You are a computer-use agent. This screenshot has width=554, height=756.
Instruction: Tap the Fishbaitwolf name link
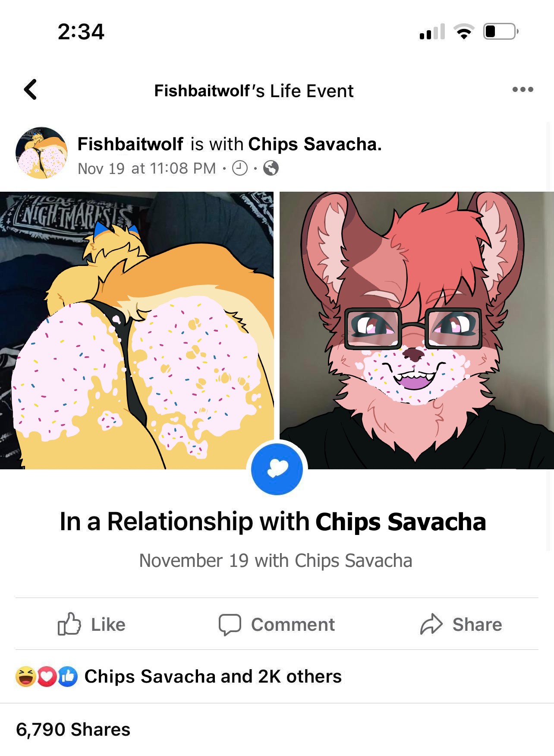click(130, 144)
